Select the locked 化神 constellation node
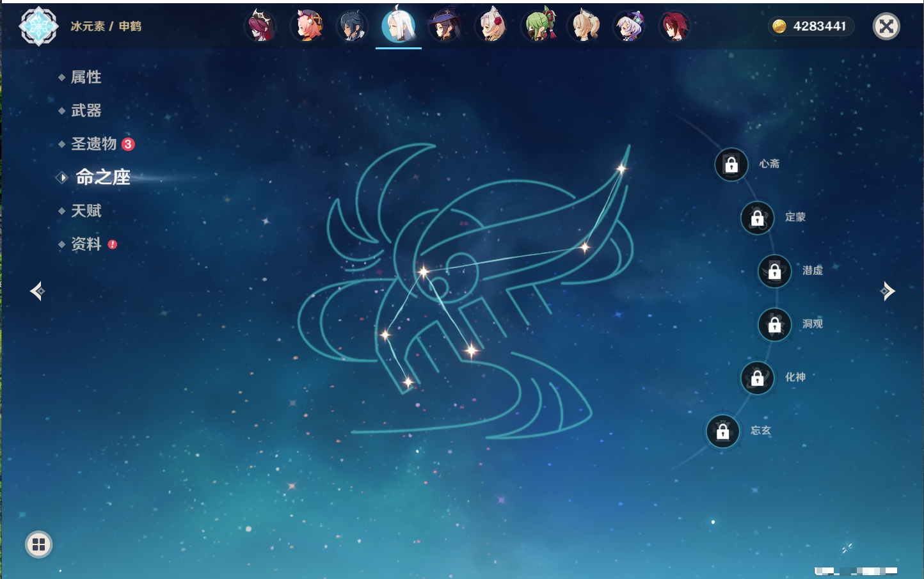The height and width of the screenshot is (579, 924). click(758, 377)
